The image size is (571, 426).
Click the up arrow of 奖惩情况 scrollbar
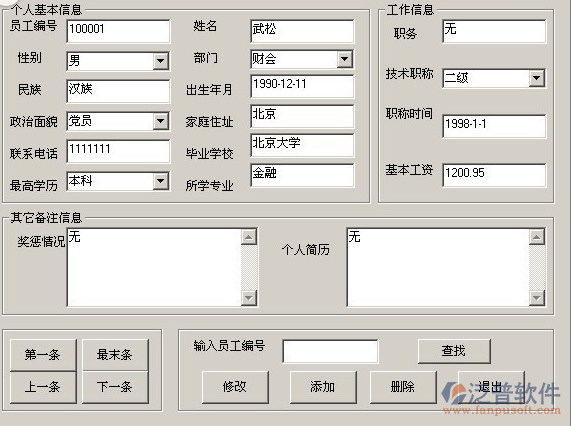tap(249, 237)
